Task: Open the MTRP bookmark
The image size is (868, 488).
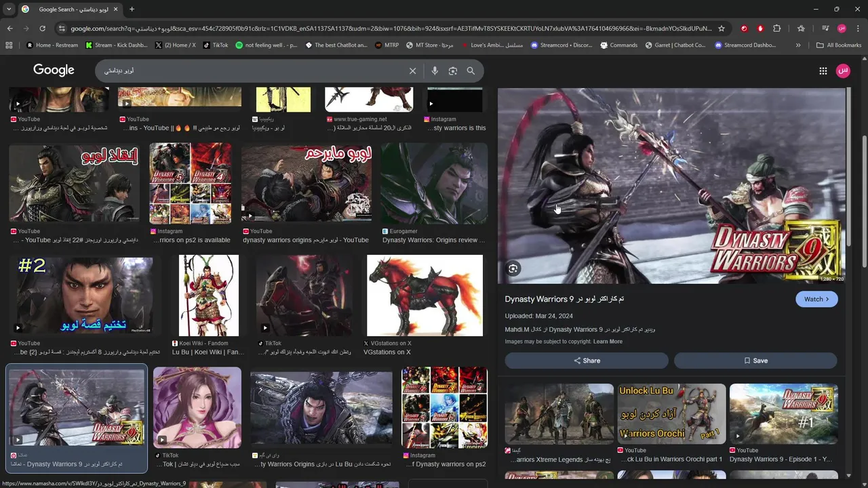Action: pyautogui.click(x=387, y=45)
